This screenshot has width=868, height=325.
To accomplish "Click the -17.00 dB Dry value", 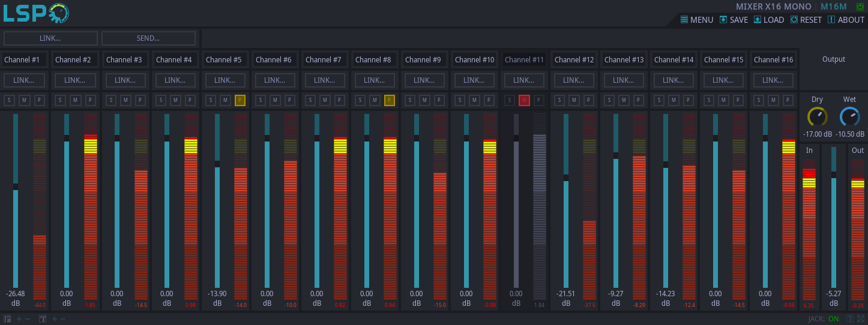I will point(817,134).
